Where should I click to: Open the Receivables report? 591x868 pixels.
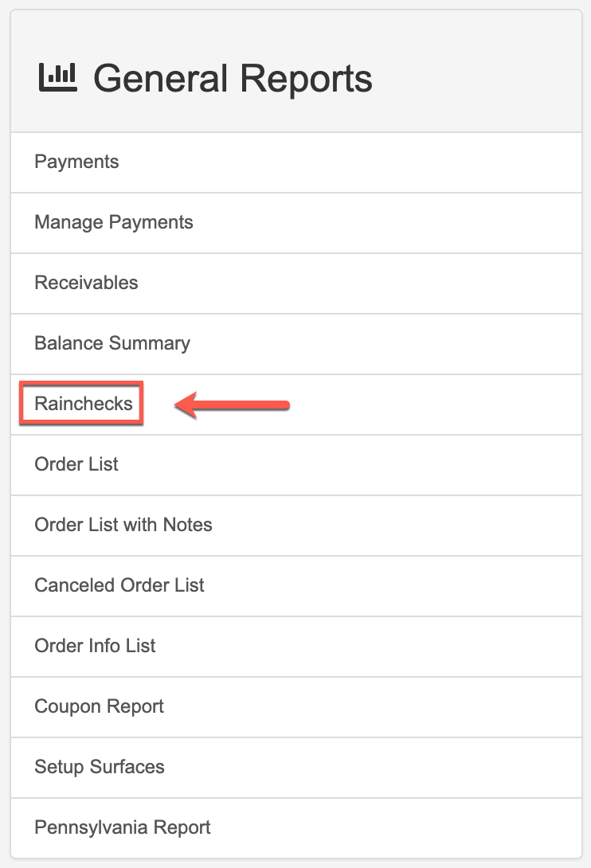coord(86,283)
